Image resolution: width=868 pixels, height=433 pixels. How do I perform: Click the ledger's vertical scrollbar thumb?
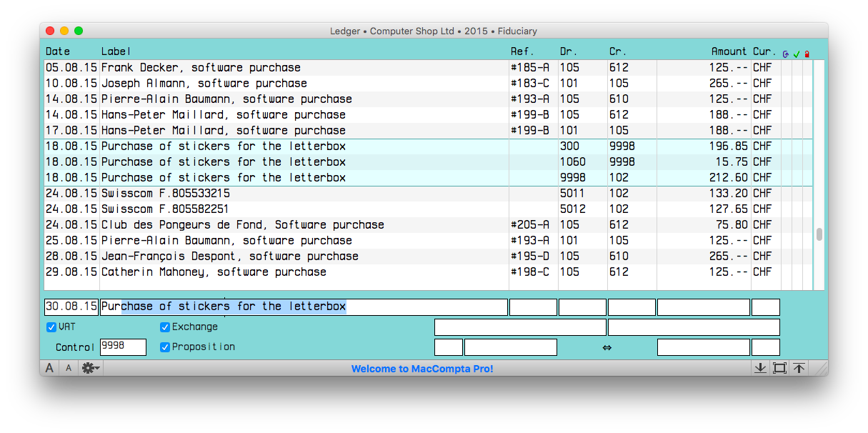(819, 234)
